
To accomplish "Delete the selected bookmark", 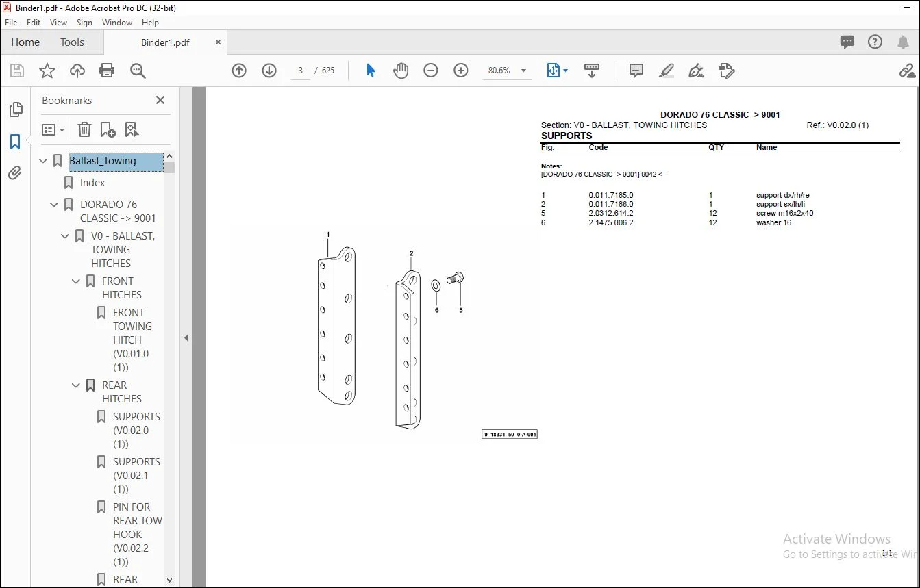I will click(x=84, y=129).
